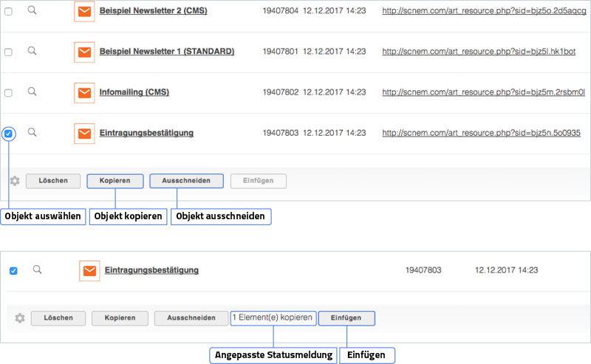Click the highlighted Kopieren button in upper toolbar
The width and height of the screenshot is (591, 364).
click(115, 181)
